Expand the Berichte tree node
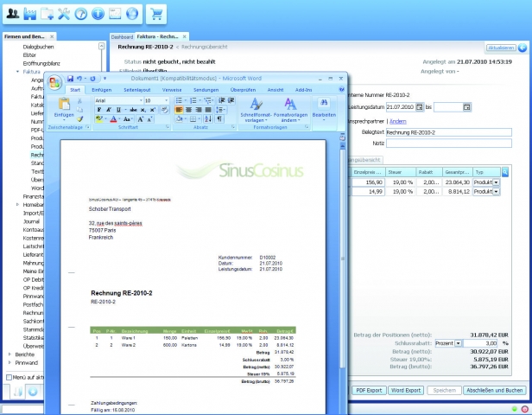Screen dimensions: 532x415 pos(9,354)
